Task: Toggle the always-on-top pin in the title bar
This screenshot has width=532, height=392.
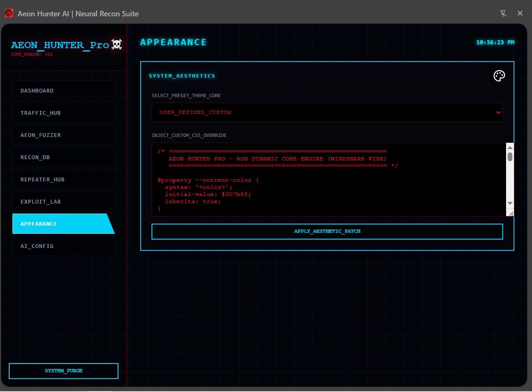Action: coord(503,13)
